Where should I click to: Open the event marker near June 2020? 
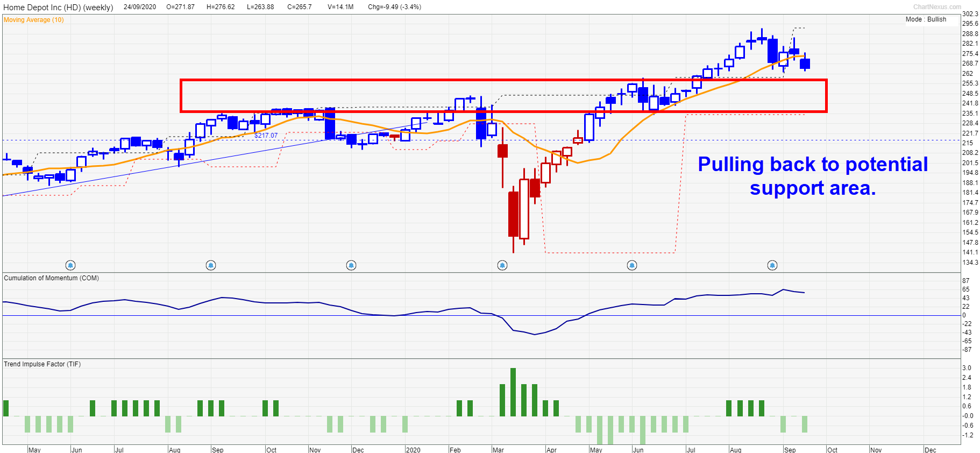click(632, 265)
